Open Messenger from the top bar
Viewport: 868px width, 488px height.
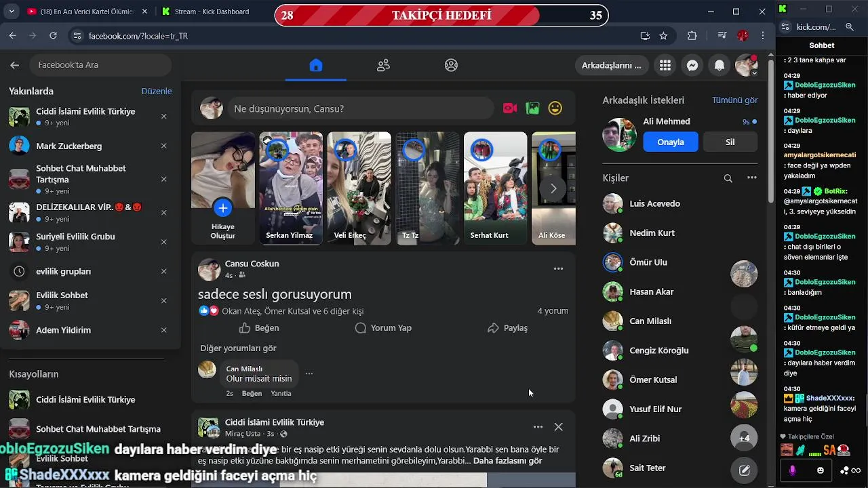click(x=692, y=65)
